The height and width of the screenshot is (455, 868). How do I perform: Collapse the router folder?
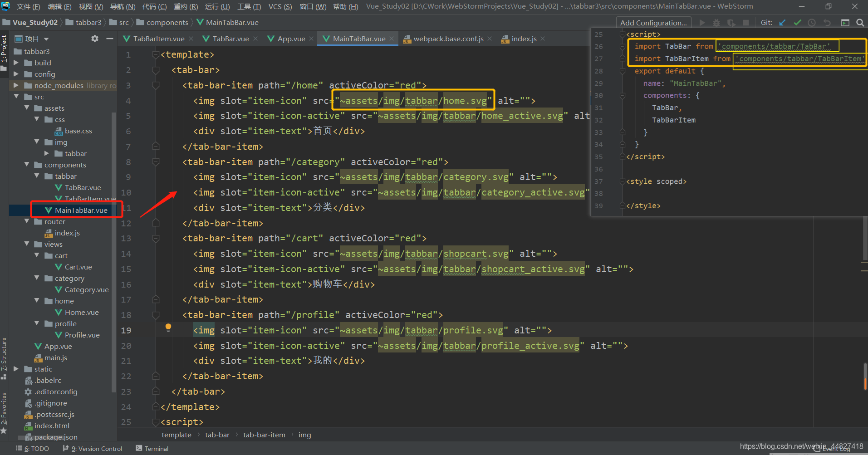27,221
